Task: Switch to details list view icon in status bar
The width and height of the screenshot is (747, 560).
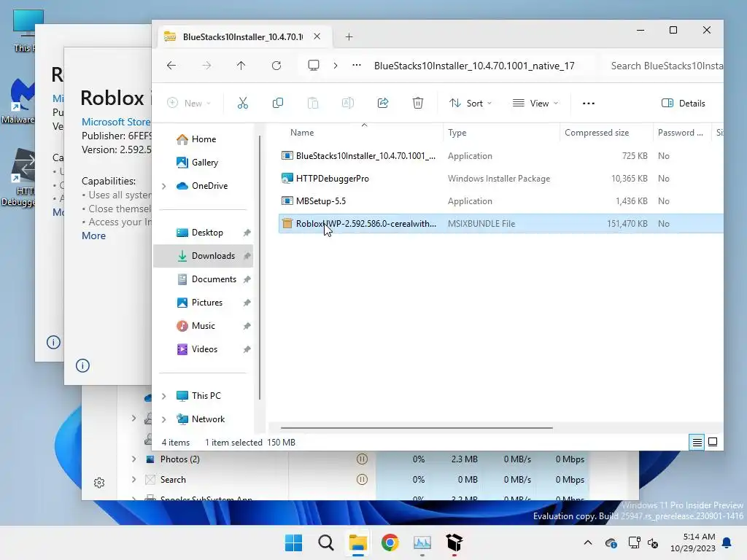Action: coord(697,443)
